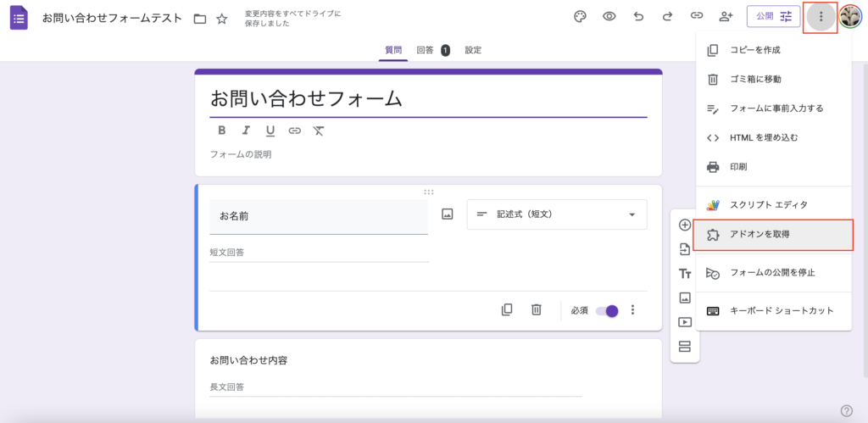Add an image from the side toolbar
The image size is (868, 423).
click(x=685, y=298)
